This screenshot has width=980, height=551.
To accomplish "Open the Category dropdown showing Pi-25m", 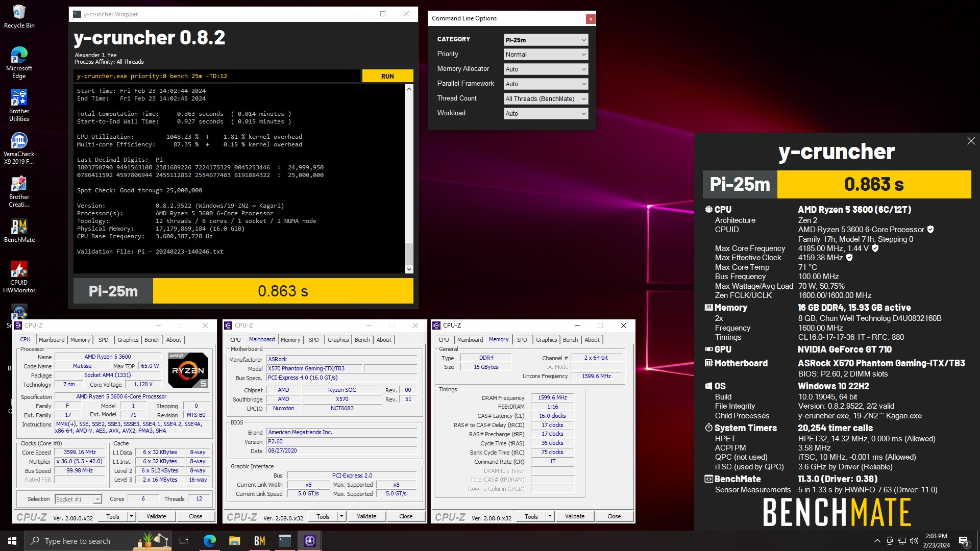I will pyautogui.click(x=546, y=40).
